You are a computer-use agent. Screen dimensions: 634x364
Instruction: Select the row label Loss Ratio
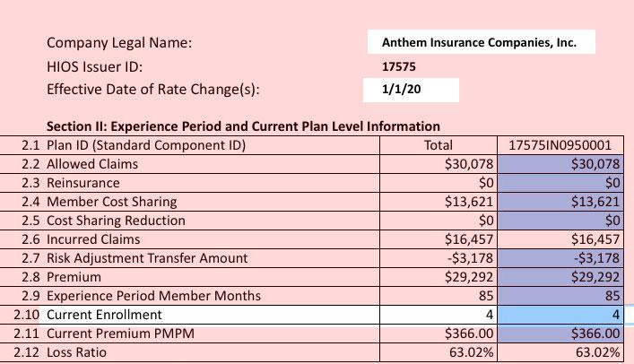click(x=76, y=352)
